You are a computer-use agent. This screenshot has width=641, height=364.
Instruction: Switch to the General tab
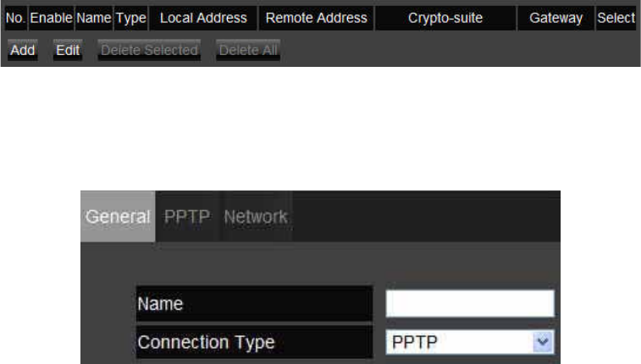(118, 217)
